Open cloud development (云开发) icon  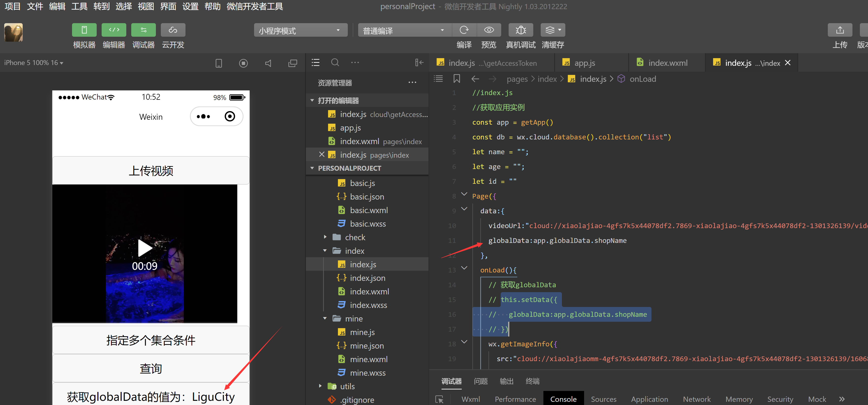click(x=173, y=30)
